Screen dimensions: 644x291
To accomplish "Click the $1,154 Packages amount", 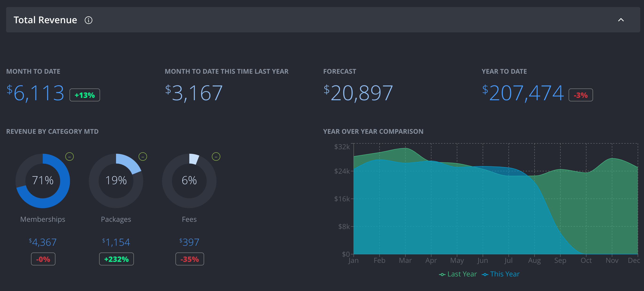I will (x=116, y=242).
